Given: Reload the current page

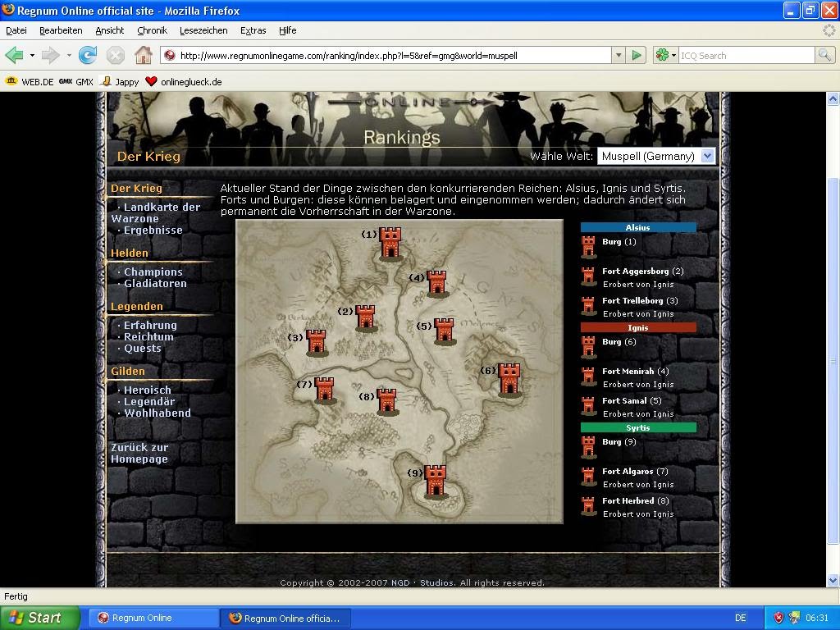Looking at the screenshot, I should (88, 55).
